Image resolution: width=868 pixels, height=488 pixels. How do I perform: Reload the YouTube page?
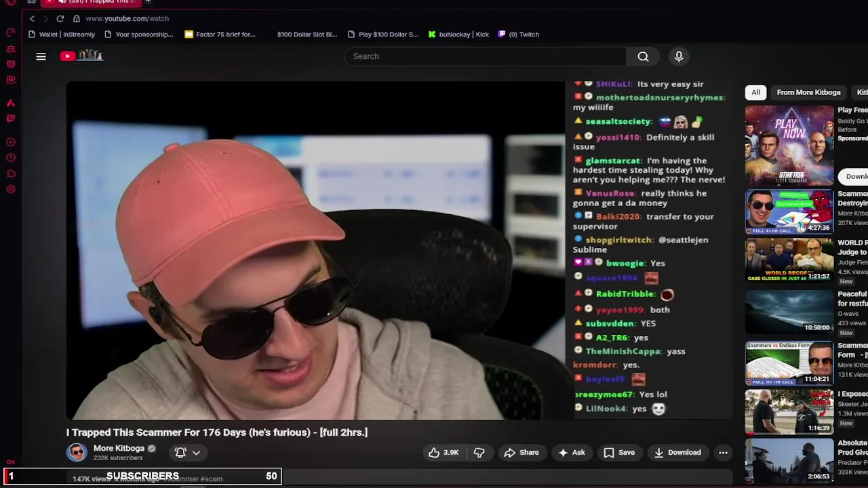pos(60,18)
